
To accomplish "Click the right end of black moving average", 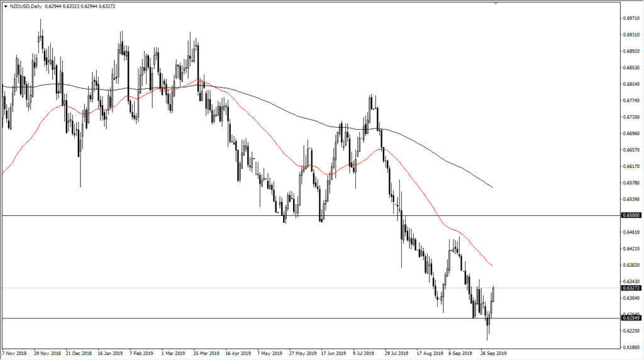I will click(492, 188).
